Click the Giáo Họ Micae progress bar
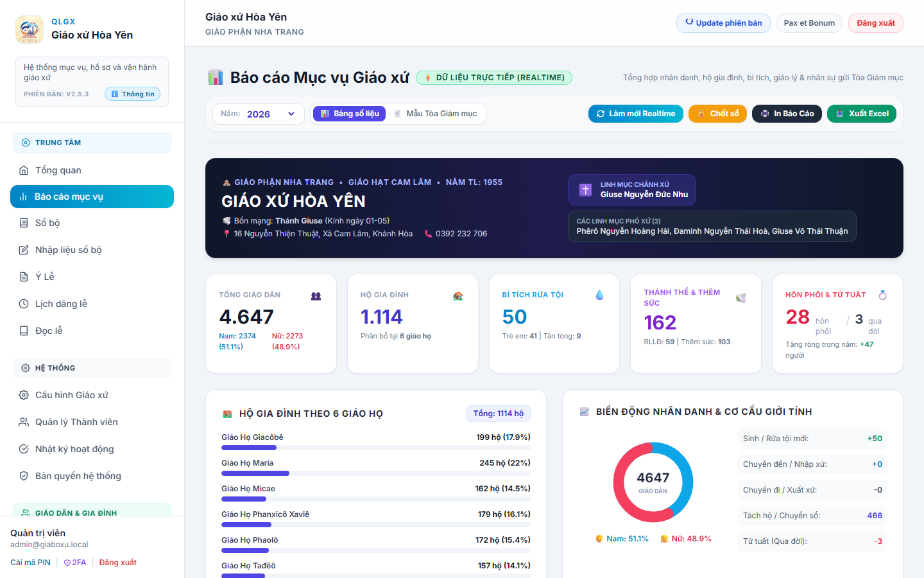 pos(376,499)
